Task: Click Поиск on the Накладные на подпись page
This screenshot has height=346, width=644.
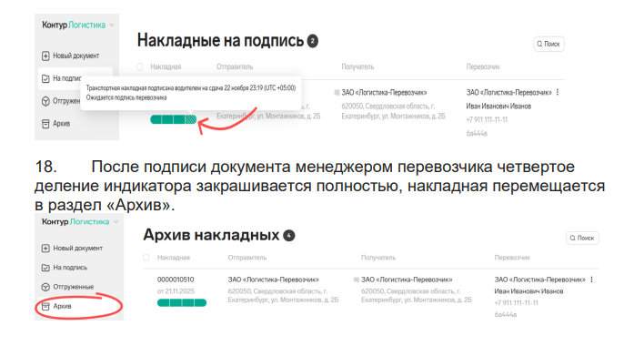Action: click(x=548, y=44)
